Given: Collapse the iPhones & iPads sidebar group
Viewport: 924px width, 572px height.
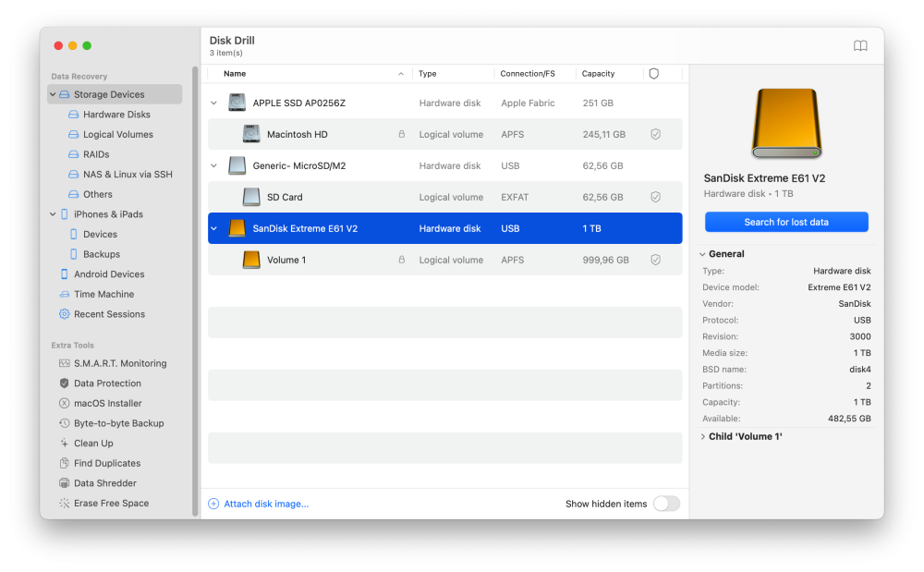Looking at the screenshot, I should point(53,214).
